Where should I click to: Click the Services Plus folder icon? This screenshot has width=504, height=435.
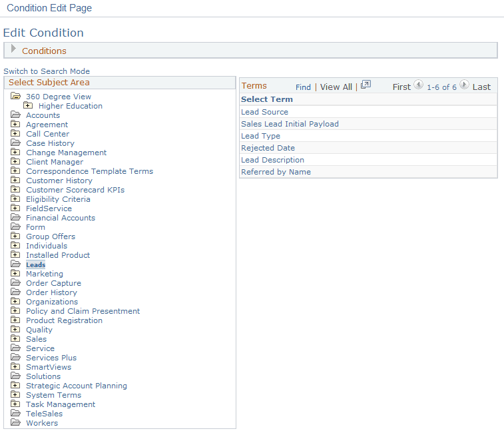pos(15,357)
